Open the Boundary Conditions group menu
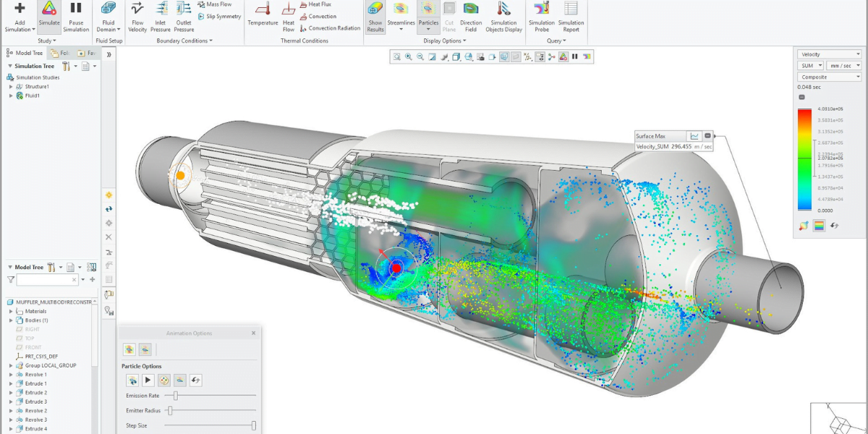Image resolution: width=868 pixels, height=434 pixels. pos(184,41)
